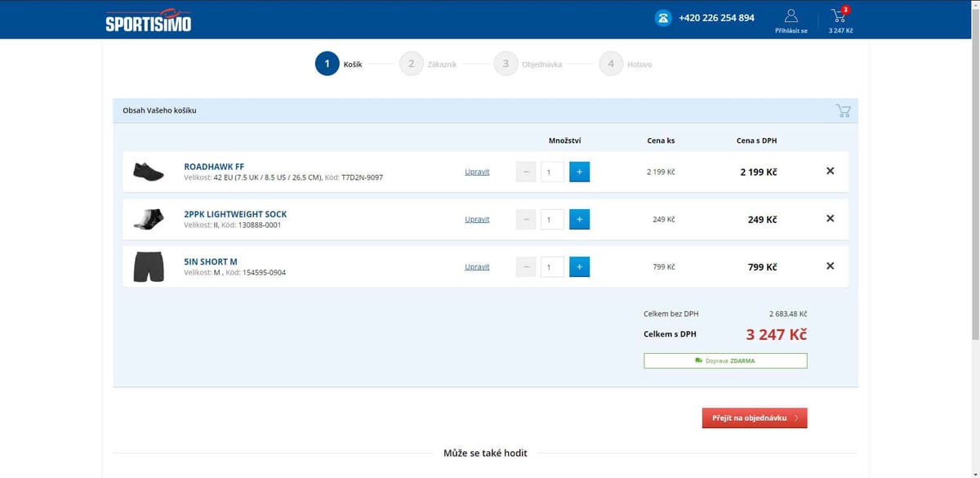The width and height of the screenshot is (980, 478).
Task: Decrease quantity of 2PPK LIGHTWEIGHT SOCK
Action: pyautogui.click(x=527, y=219)
